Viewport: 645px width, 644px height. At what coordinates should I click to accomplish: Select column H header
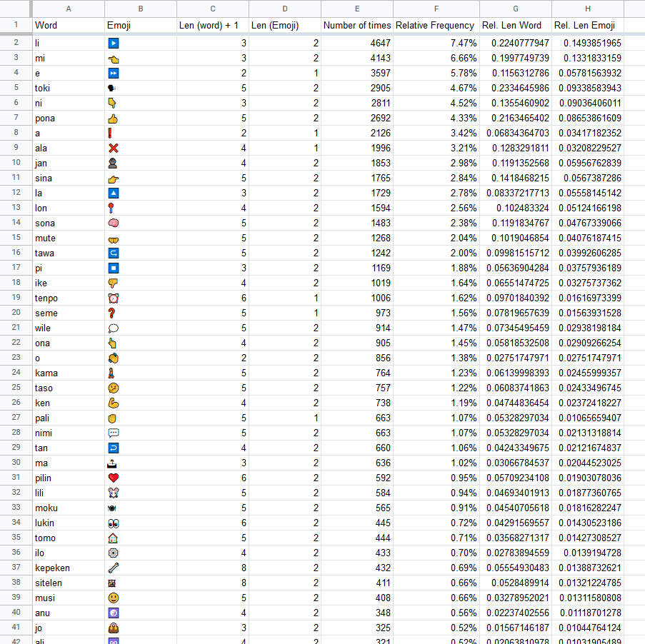pos(588,9)
